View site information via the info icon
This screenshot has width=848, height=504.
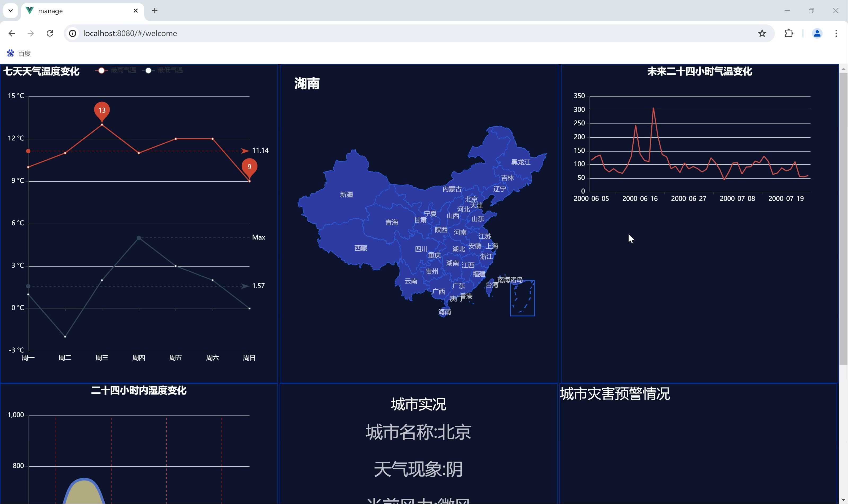pyautogui.click(x=72, y=33)
